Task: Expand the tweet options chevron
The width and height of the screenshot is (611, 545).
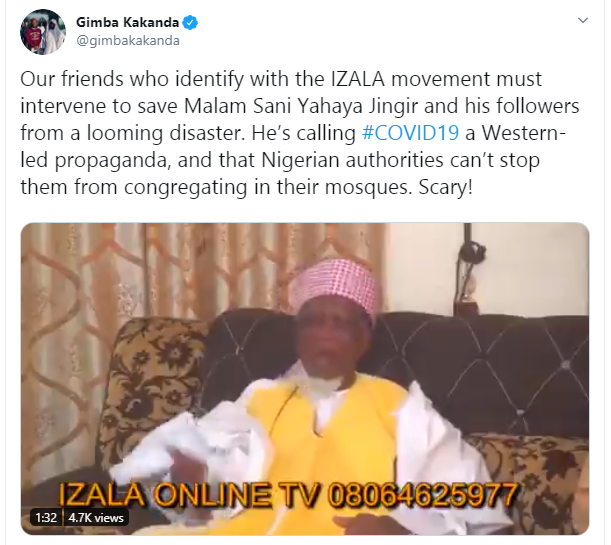Action: click(x=583, y=20)
